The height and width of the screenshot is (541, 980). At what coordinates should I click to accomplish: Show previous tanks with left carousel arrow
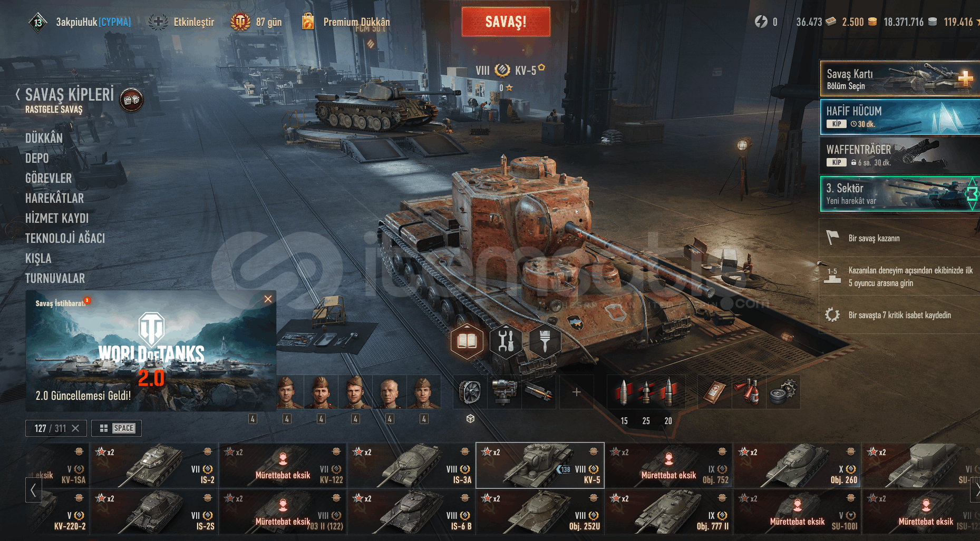[x=33, y=490]
